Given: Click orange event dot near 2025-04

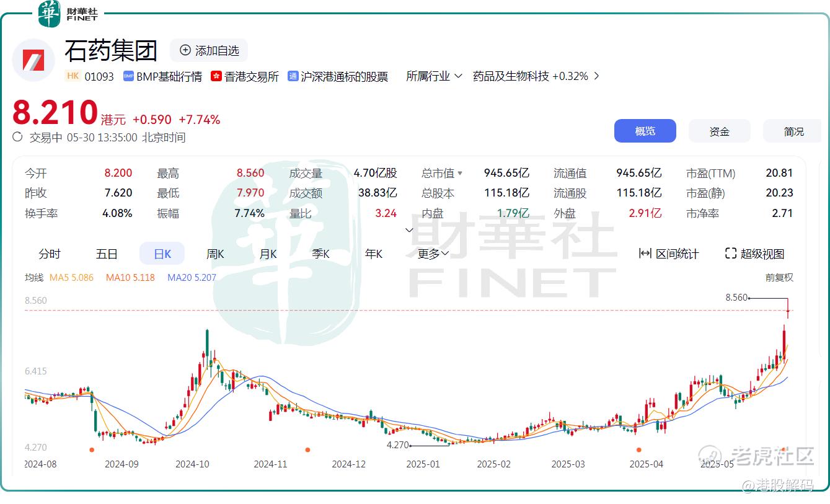Looking at the screenshot, I should pos(639,449).
